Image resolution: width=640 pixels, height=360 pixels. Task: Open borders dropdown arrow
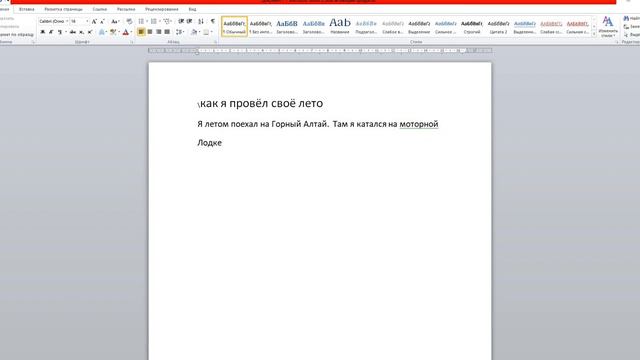(211, 32)
